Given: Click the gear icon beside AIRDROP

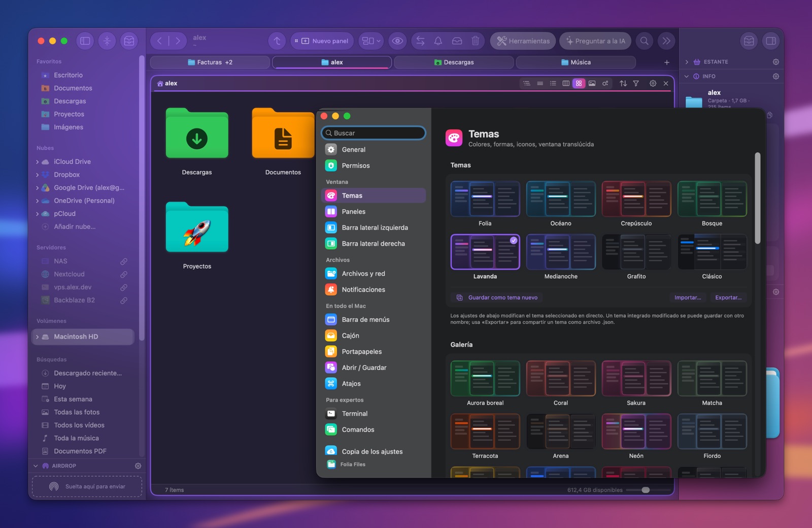Looking at the screenshot, I should tap(138, 466).
